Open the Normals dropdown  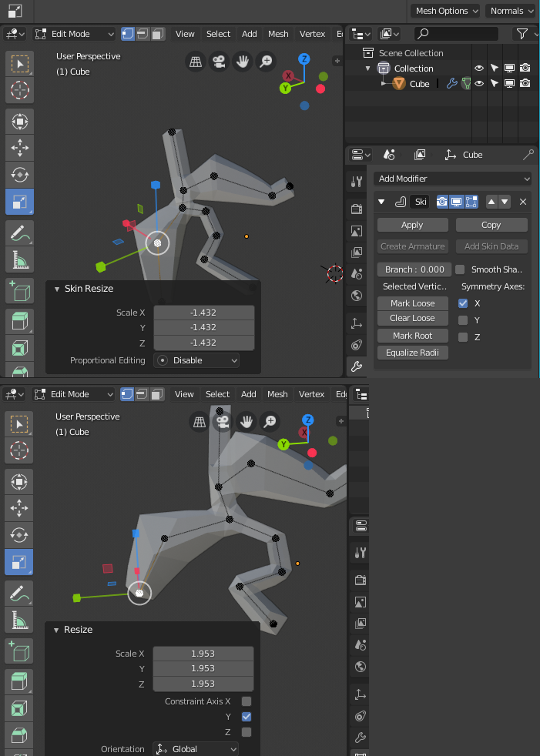click(511, 11)
